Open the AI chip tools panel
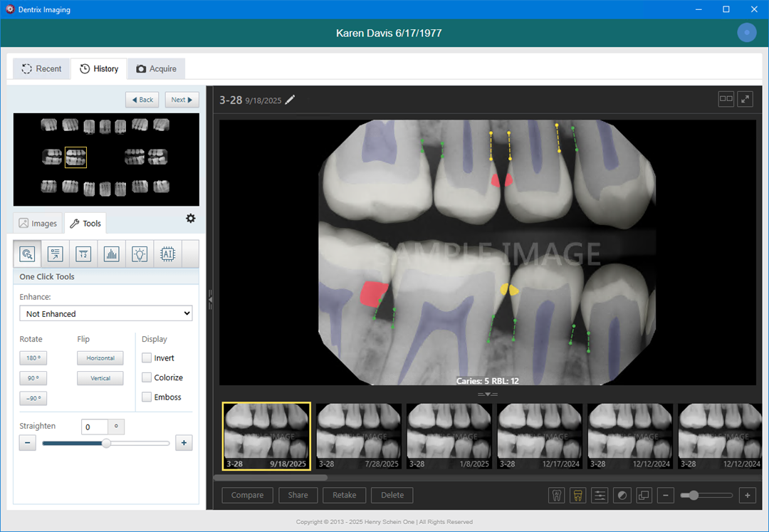The image size is (769, 532). pyautogui.click(x=167, y=254)
